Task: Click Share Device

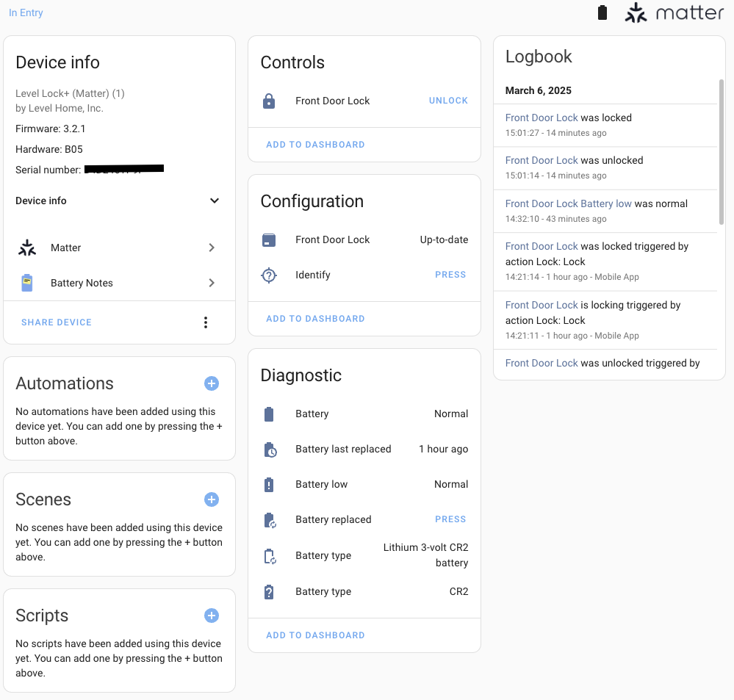Action: pos(57,322)
